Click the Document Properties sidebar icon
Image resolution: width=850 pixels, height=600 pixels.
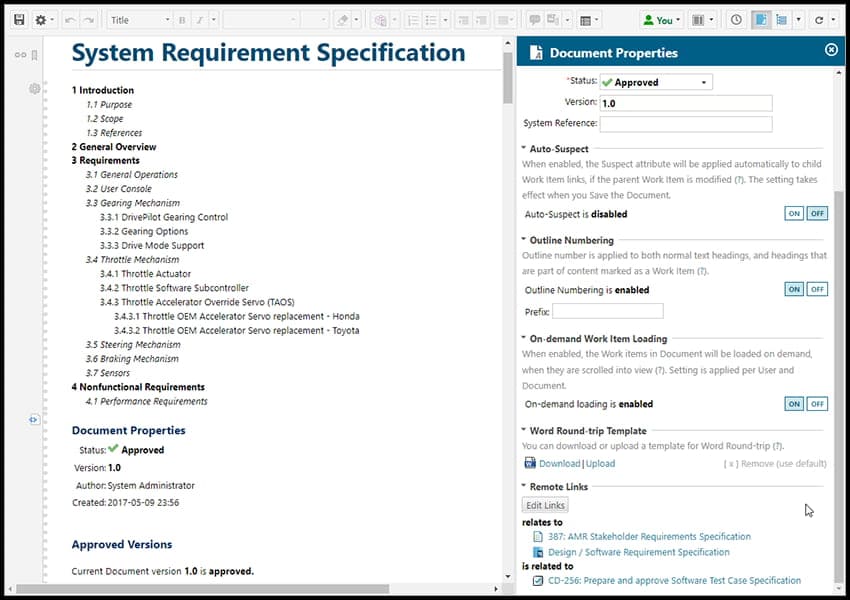(x=760, y=20)
